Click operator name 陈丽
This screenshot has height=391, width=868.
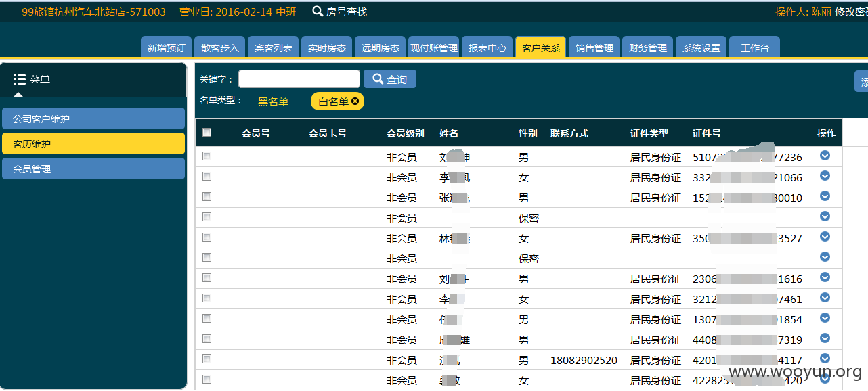pyautogui.click(x=821, y=11)
